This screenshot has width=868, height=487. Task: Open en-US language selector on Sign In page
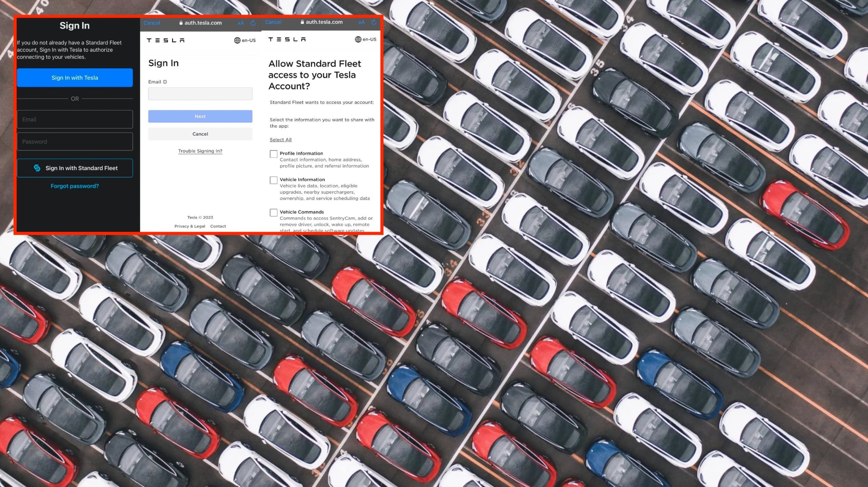[245, 40]
